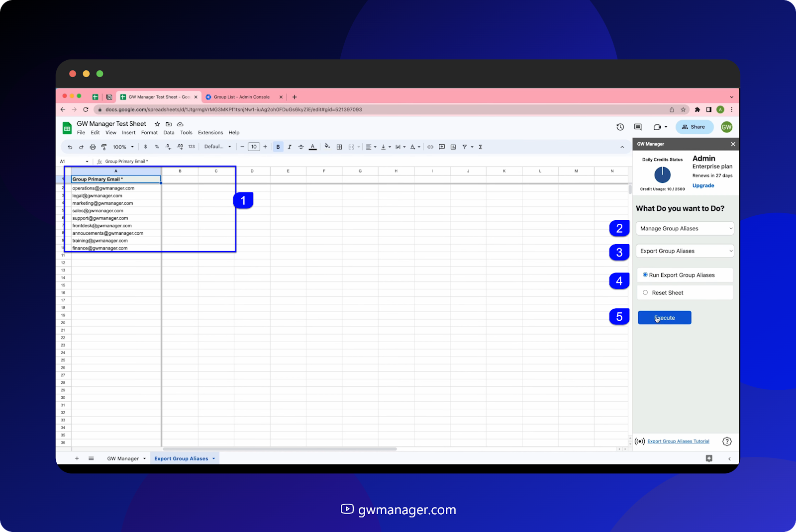Screen dimensions: 796x532
Task: Select the Paint format tool
Action: point(104,147)
